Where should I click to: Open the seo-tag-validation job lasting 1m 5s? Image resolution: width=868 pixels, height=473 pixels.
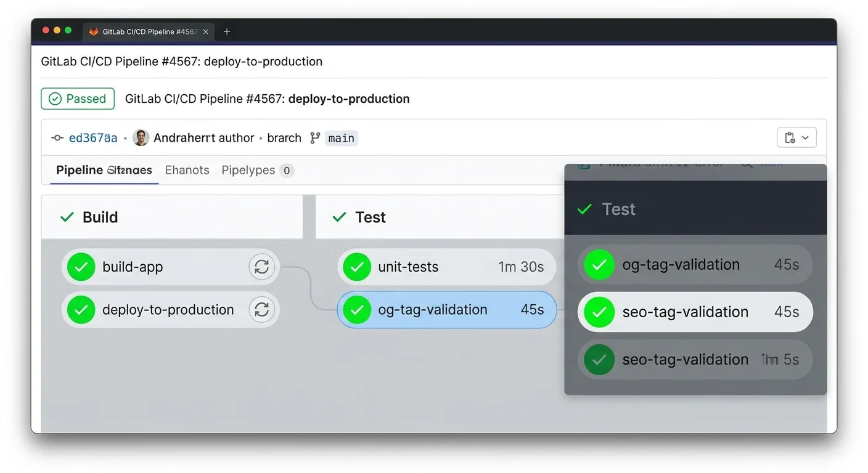695,360
